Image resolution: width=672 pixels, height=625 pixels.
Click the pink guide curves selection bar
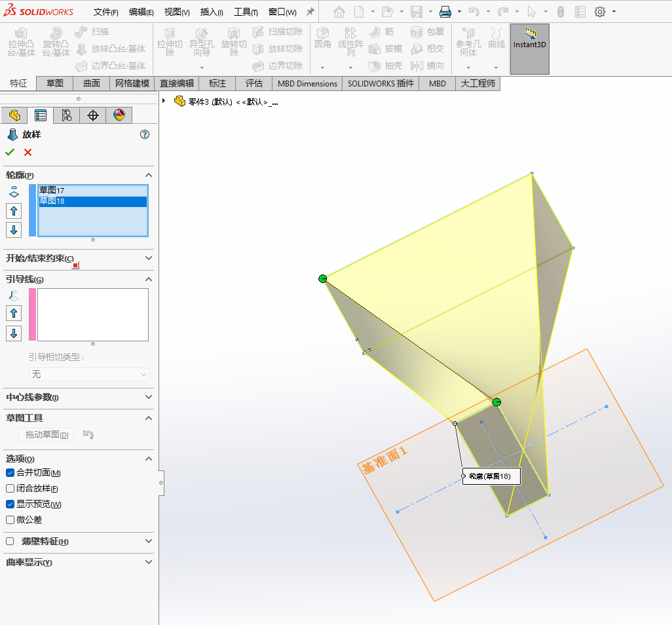(32, 314)
